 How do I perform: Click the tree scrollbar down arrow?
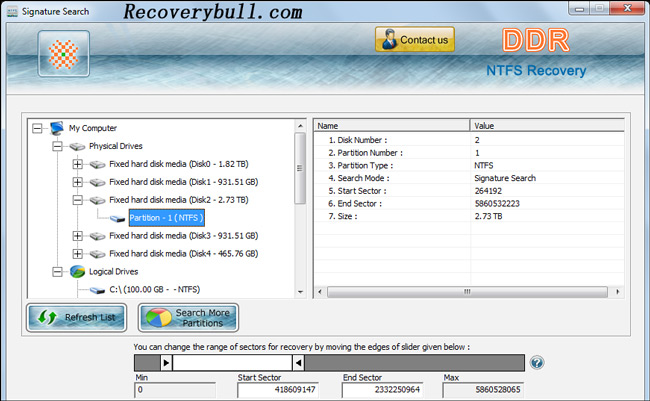pos(300,292)
